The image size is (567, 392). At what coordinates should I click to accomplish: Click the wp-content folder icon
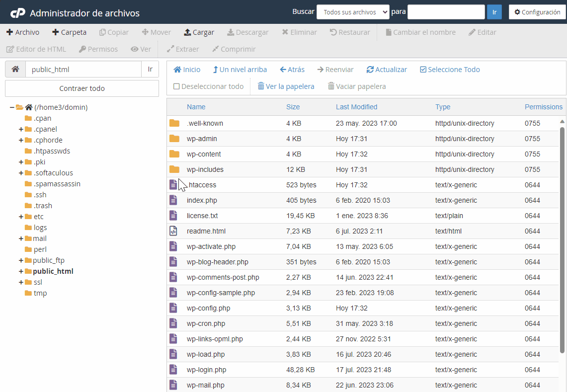(x=174, y=154)
